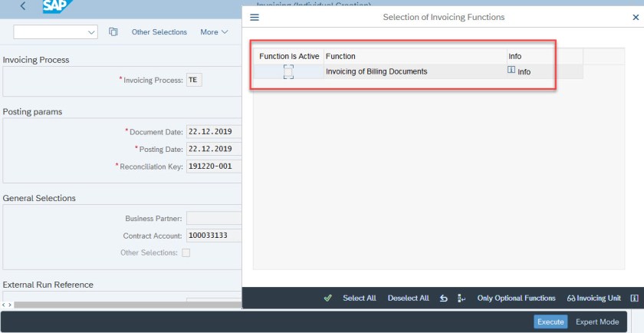Confirm with the green checkmark icon
644x333 pixels.
(328, 298)
